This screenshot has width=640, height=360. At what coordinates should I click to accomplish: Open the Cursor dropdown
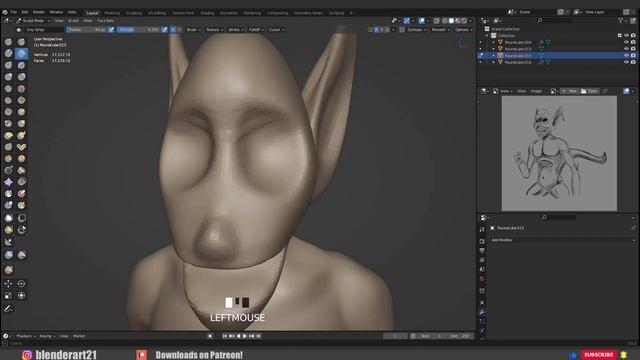click(276, 29)
